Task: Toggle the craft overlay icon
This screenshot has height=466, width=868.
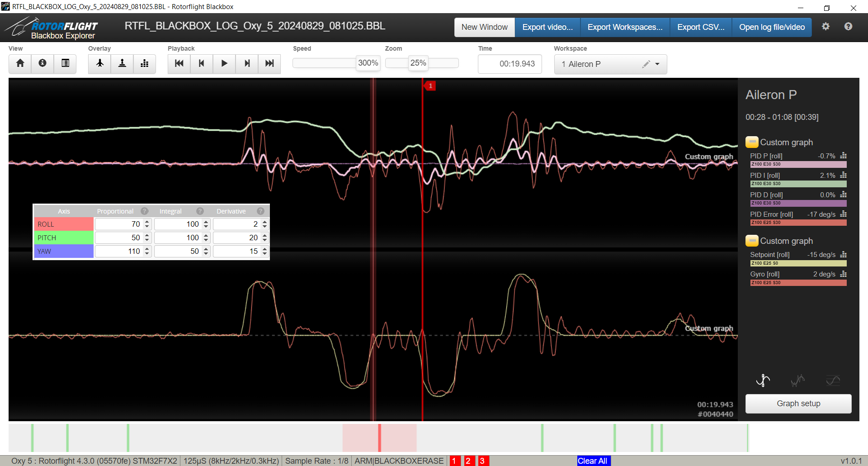Action: (100, 63)
